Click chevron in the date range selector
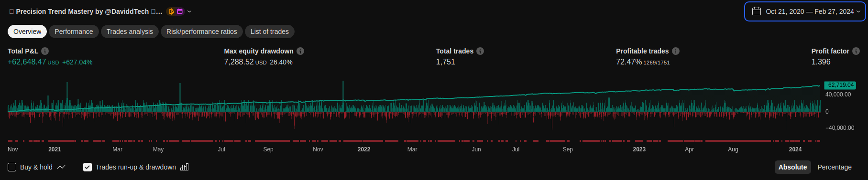The width and height of the screenshot is (868, 180). (x=858, y=11)
